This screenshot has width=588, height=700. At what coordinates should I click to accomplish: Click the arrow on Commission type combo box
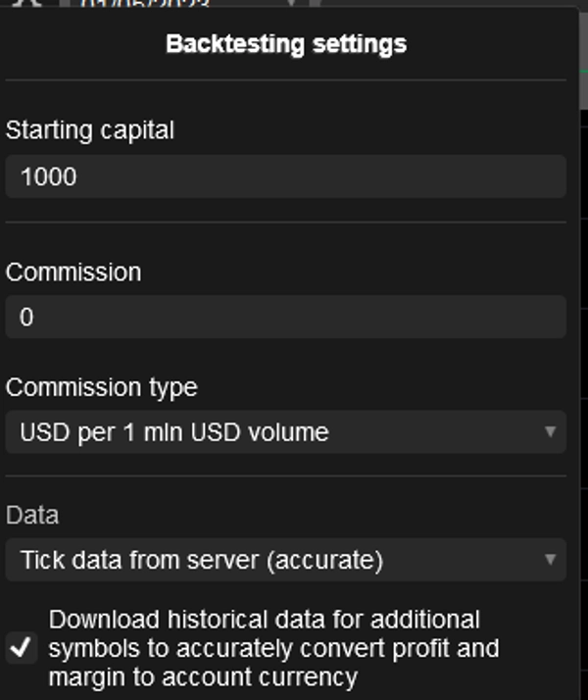550,431
